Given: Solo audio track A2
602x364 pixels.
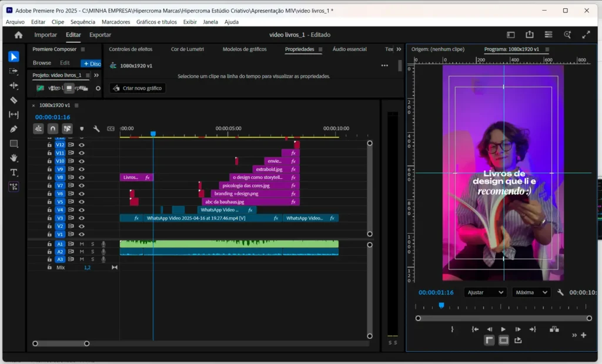Looking at the screenshot, I should [92, 251].
